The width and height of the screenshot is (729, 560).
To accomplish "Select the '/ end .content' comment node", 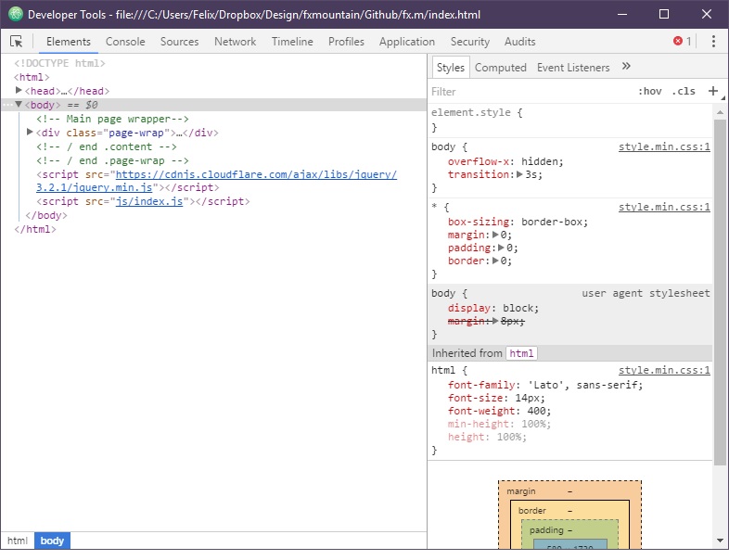I will click(x=107, y=146).
